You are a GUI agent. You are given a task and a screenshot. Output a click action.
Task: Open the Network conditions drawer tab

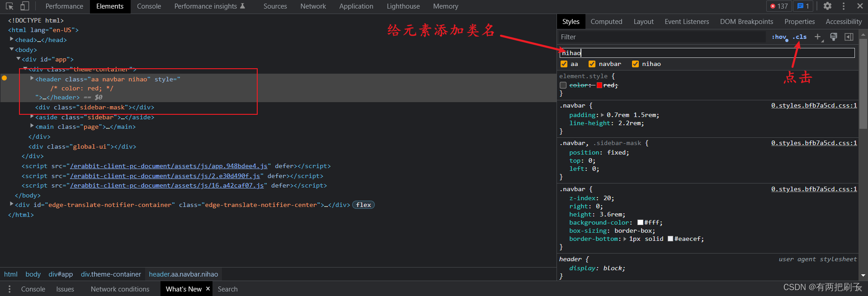(x=120, y=289)
